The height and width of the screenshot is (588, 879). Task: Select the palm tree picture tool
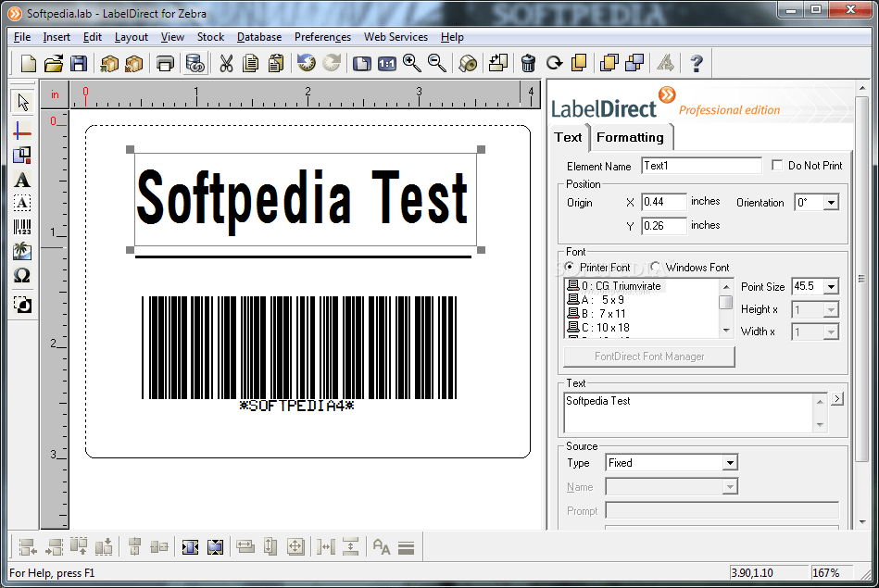click(x=22, y=251)
